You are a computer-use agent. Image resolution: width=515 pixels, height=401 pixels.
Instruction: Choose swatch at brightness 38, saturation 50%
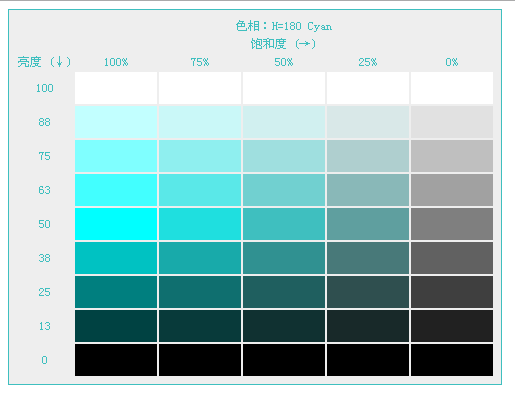pos(284,258)
